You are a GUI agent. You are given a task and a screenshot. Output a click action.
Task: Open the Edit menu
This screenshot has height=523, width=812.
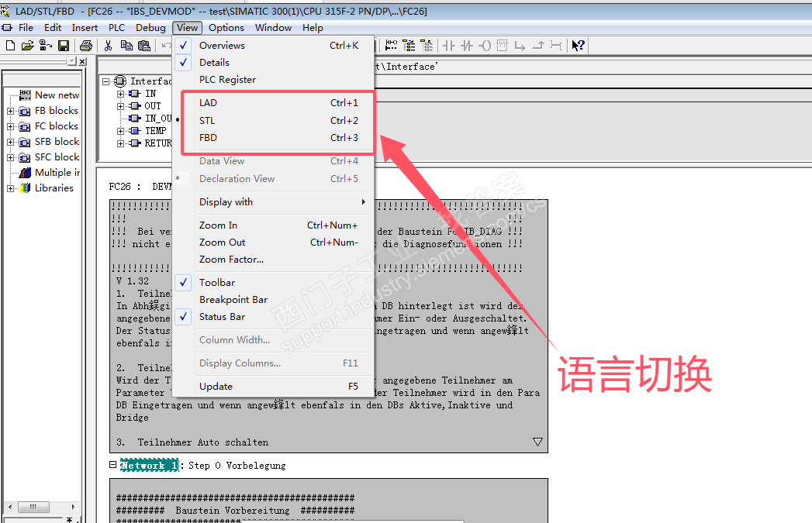[x=53, y=28]
